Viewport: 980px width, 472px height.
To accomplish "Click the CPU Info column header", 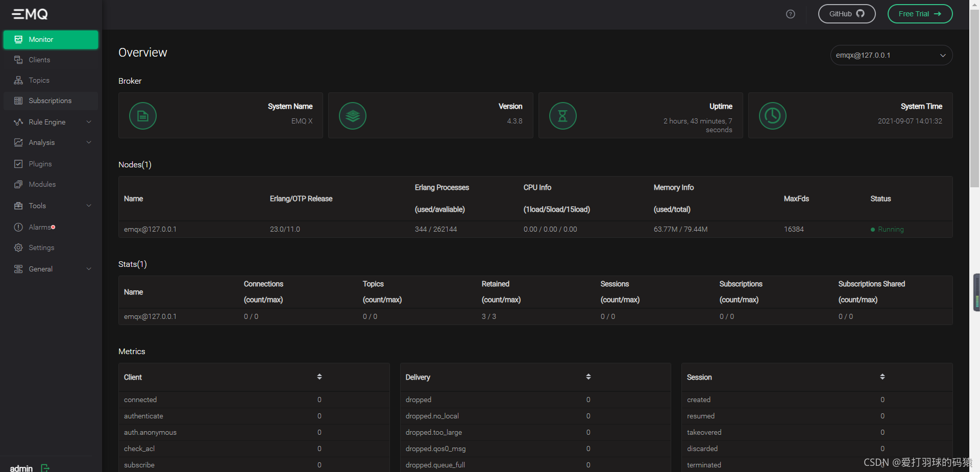I will pyautogui.click(x=556, y=198).
